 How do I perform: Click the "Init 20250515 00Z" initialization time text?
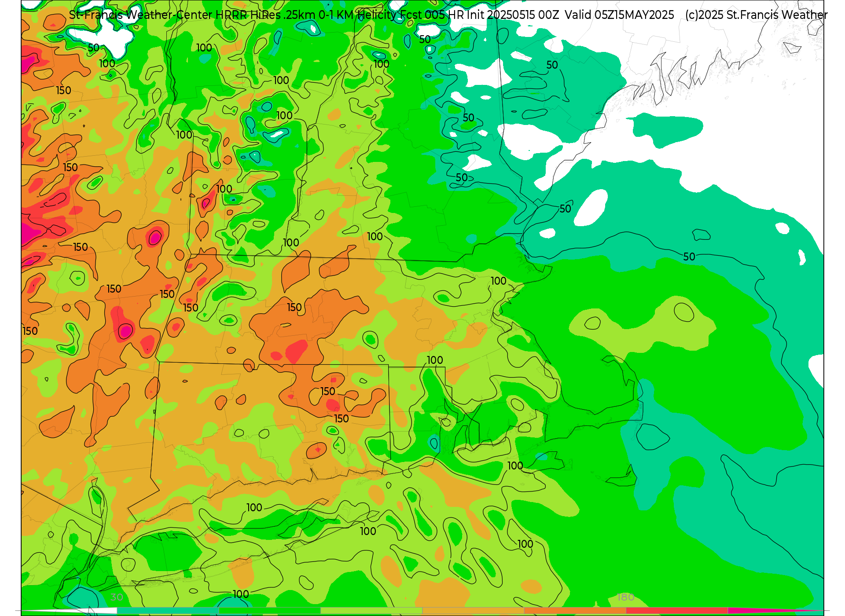[x=513, y=15]
